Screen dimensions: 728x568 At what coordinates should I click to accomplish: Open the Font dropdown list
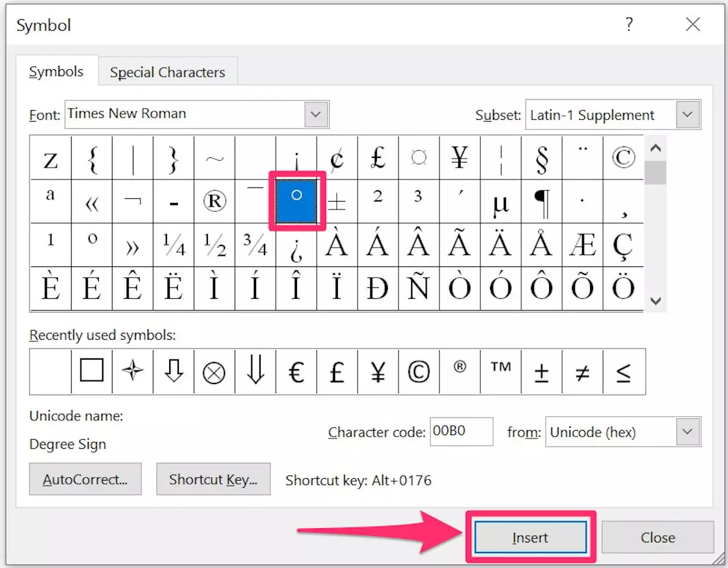click(x=316, y=114)
